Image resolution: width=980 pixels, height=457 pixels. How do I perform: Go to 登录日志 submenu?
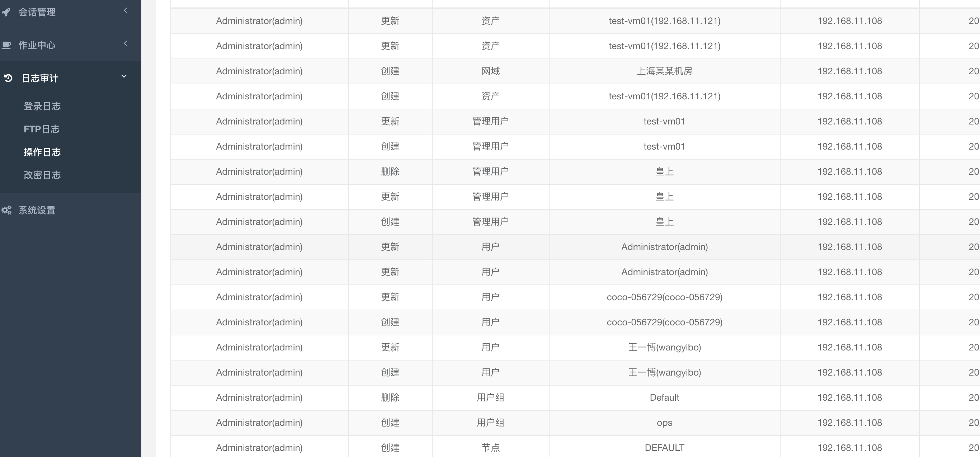pyautogui.click(x=42, y=106)
